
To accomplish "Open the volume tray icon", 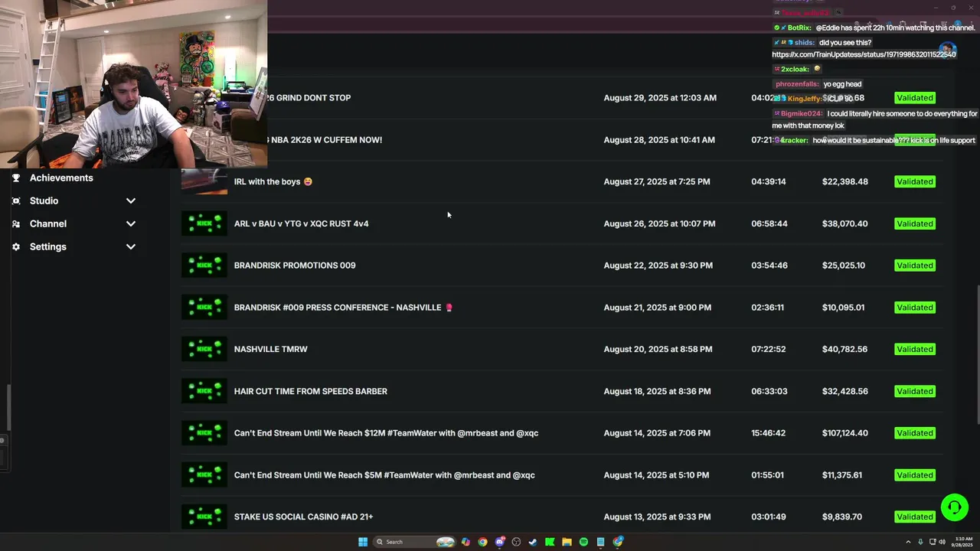I will [942, 542].
